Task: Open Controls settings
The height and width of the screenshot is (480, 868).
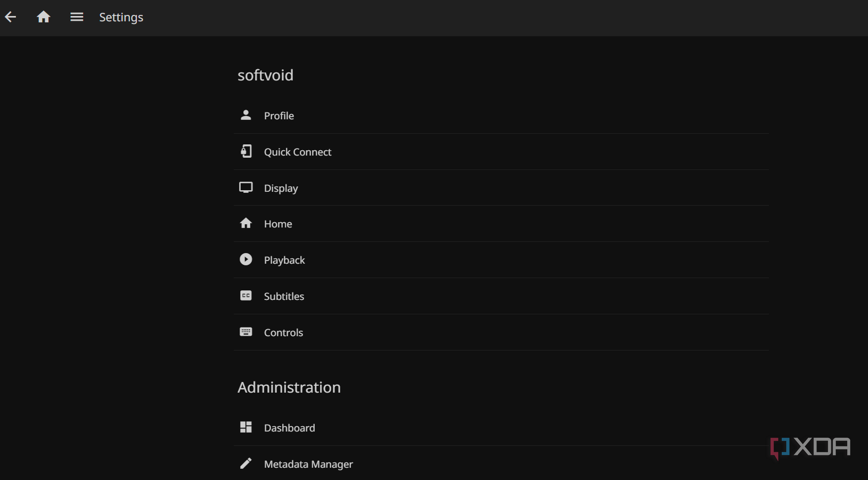Action: [501, 332]
